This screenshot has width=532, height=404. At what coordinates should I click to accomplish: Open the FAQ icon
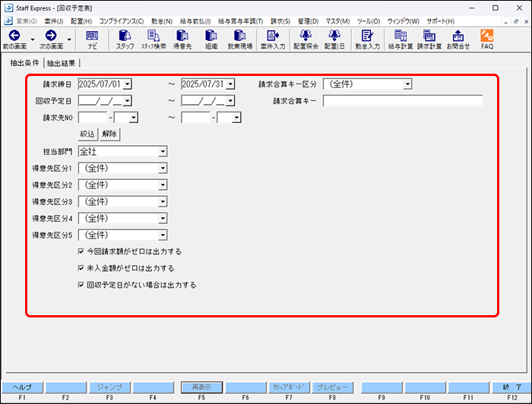(487, 39)
